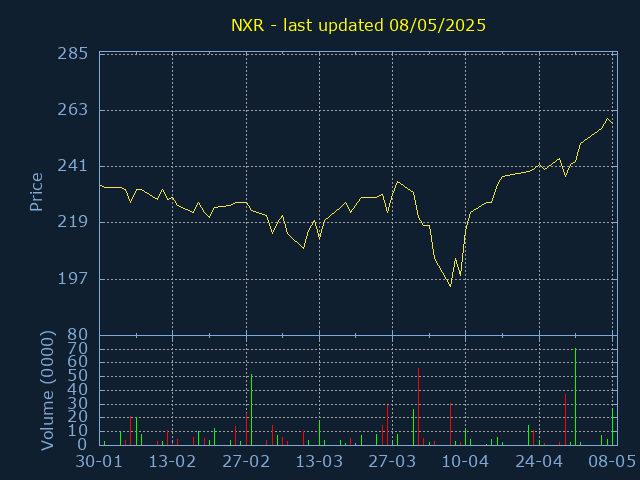Click the 13-03 date label
Screen dimensions: 640x480
pos(319,462)
